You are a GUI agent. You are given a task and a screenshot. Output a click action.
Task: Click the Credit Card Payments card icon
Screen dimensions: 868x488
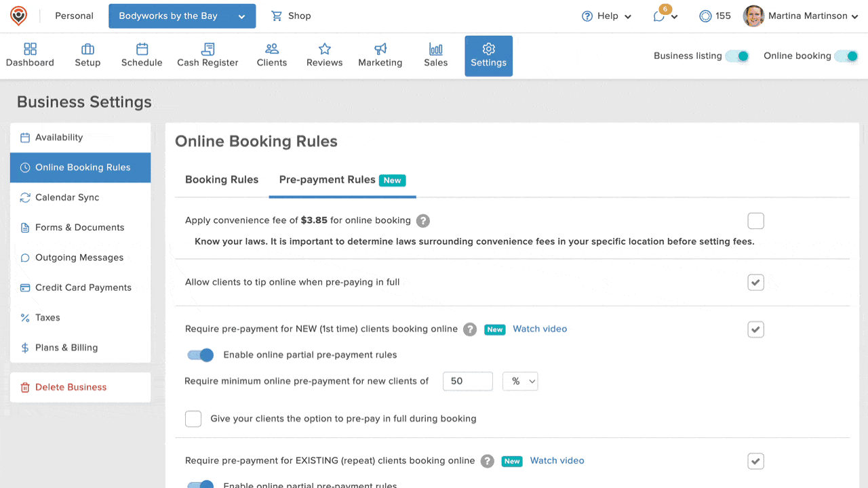pos(25,287)
